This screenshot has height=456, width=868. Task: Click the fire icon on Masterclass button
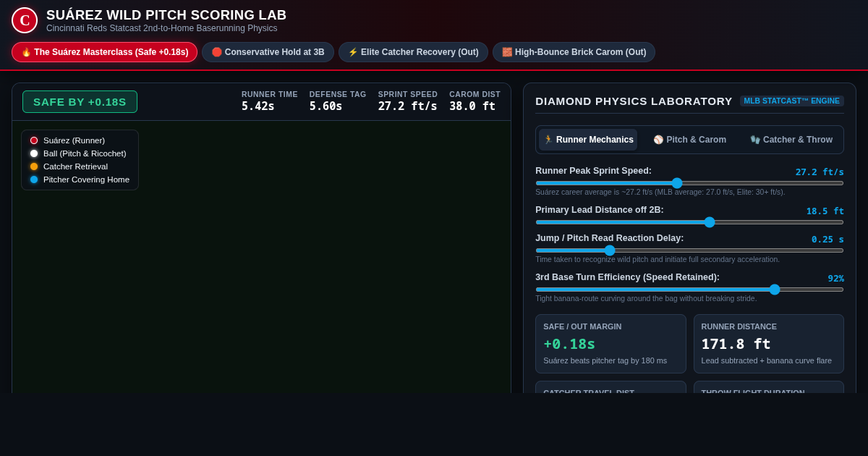26,52
